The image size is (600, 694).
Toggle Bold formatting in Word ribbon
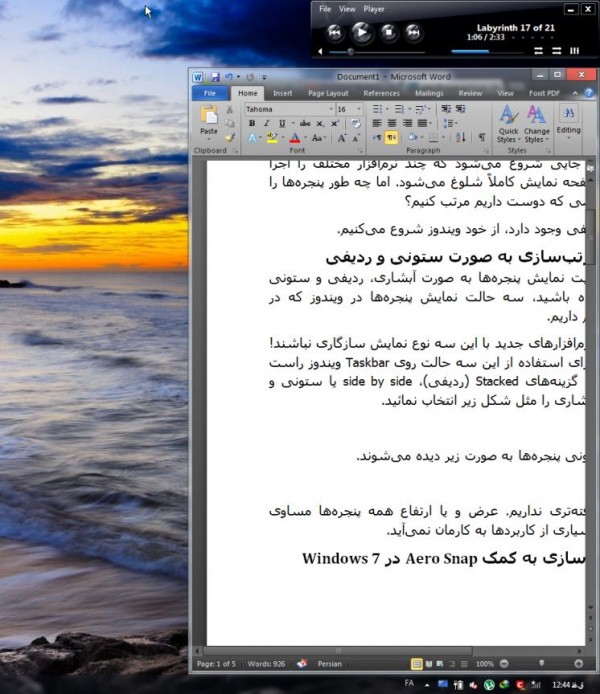tap(253, 123)
